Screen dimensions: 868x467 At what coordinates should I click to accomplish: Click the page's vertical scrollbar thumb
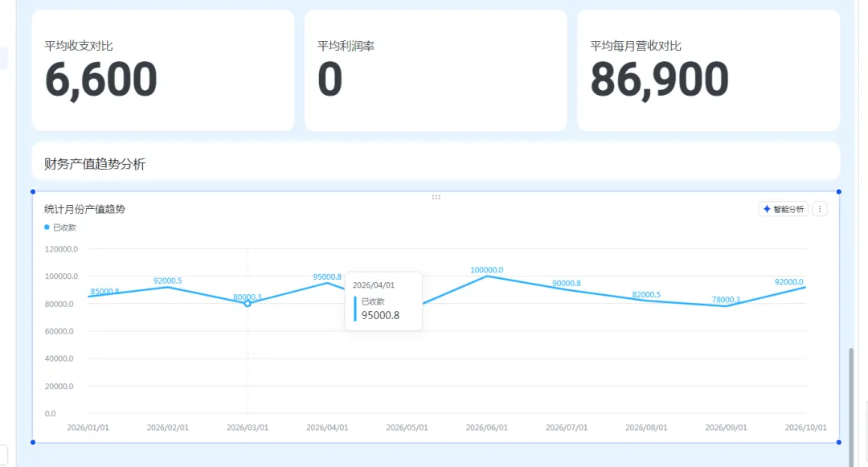coord(851,407)
